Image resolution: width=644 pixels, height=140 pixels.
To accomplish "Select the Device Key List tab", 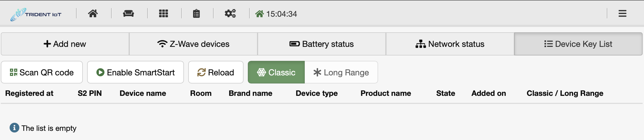I will click(578, 44).
